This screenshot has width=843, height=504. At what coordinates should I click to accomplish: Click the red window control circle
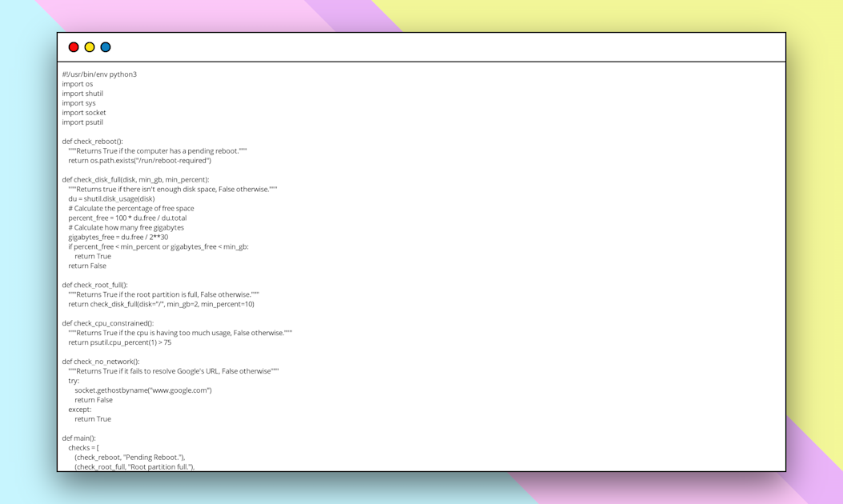coord(73,46)
